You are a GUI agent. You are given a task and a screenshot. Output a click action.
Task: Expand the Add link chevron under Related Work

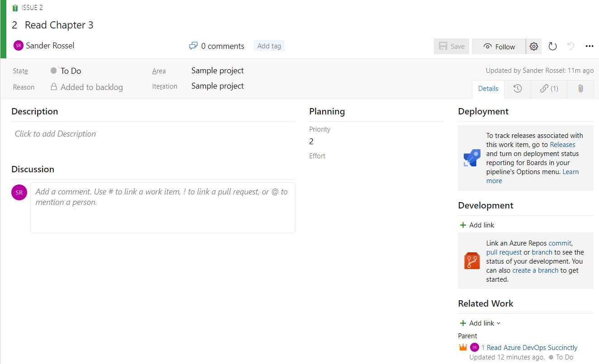(x=498, y=323)
